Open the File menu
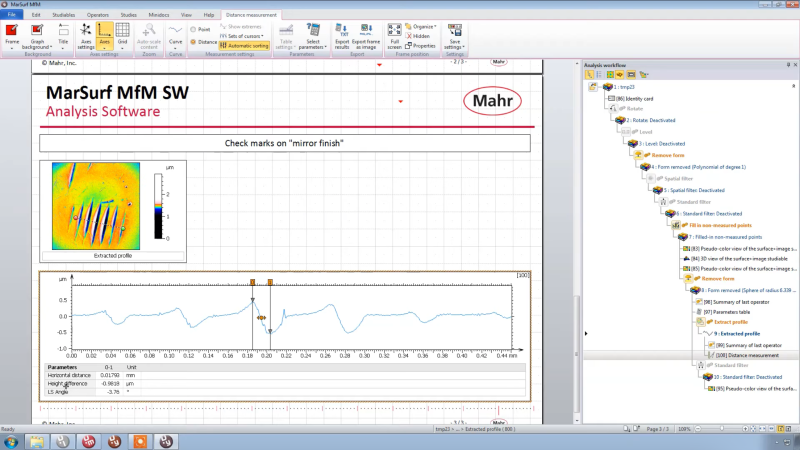The width and height of the screenshot is (800, 450). [12, 16]
